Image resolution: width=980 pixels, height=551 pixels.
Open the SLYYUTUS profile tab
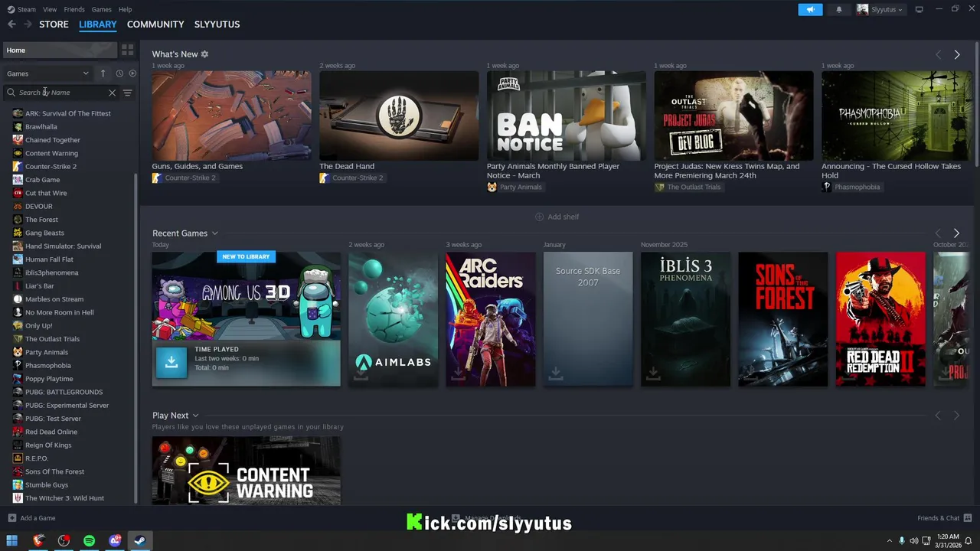(x=217, y=24)
